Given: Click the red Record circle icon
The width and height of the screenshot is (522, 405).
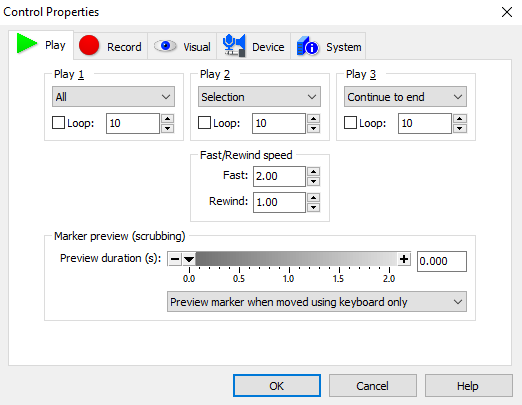Looking at the screenshot, I should point(89,45).
